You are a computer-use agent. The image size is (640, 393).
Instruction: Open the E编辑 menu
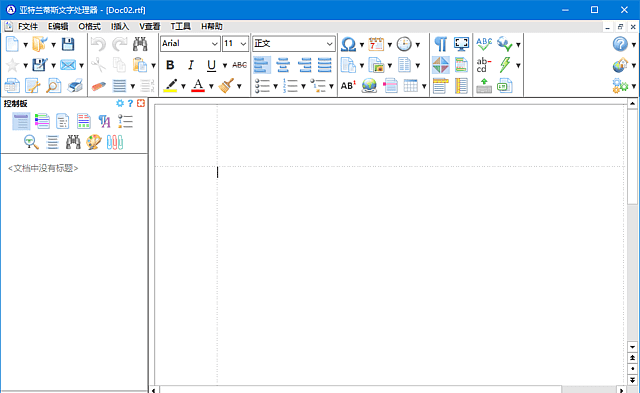click(x=58, y=27)
